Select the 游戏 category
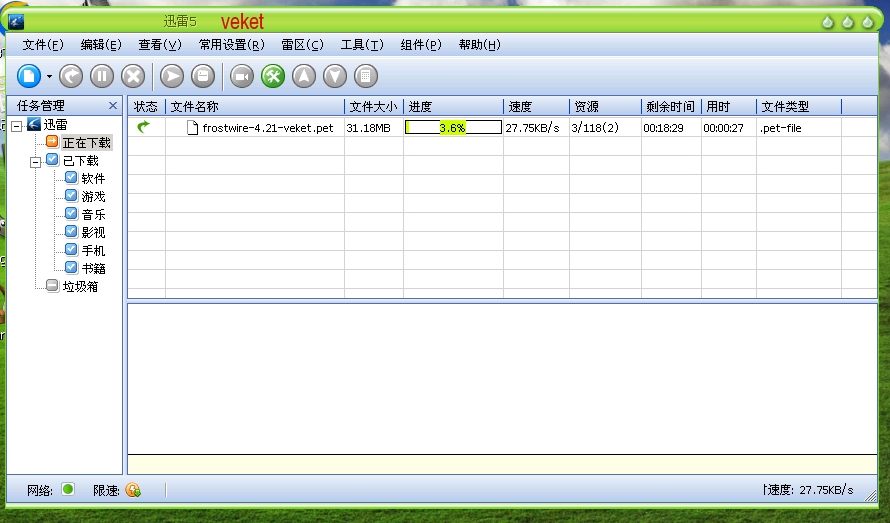The width and height of the screenshot is (890, 523). tap(93, 196)
